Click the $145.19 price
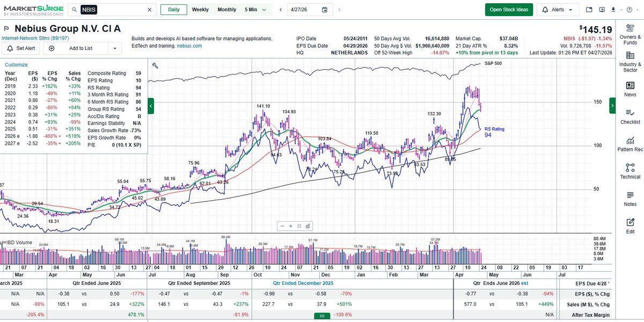Viewport: 644px width, 322px height. [596, 30]
